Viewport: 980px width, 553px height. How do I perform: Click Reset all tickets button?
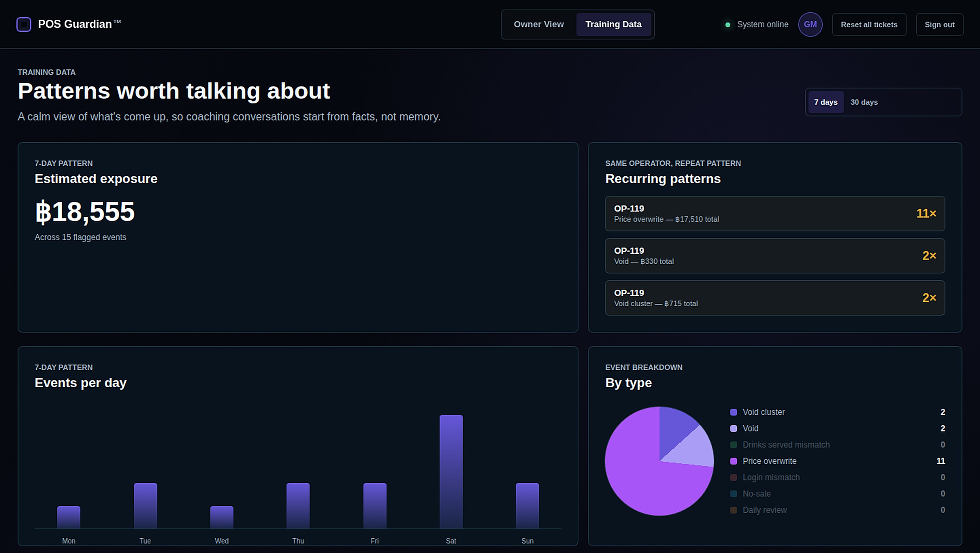coord(868,25)
